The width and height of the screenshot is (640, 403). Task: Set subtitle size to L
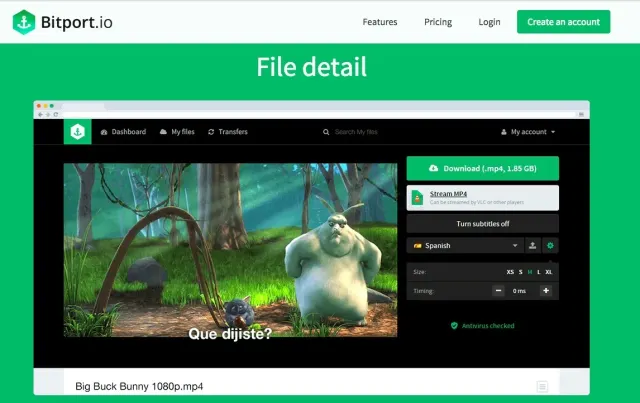[x=539, y=272]
